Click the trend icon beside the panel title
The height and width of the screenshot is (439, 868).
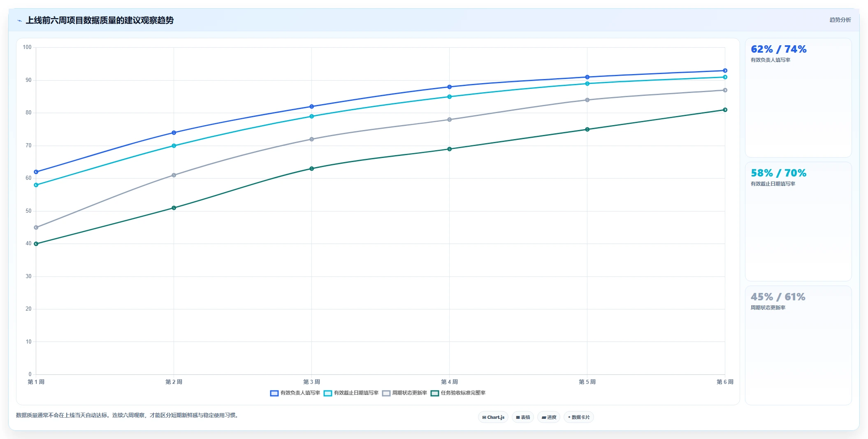(x=19, y=21)
